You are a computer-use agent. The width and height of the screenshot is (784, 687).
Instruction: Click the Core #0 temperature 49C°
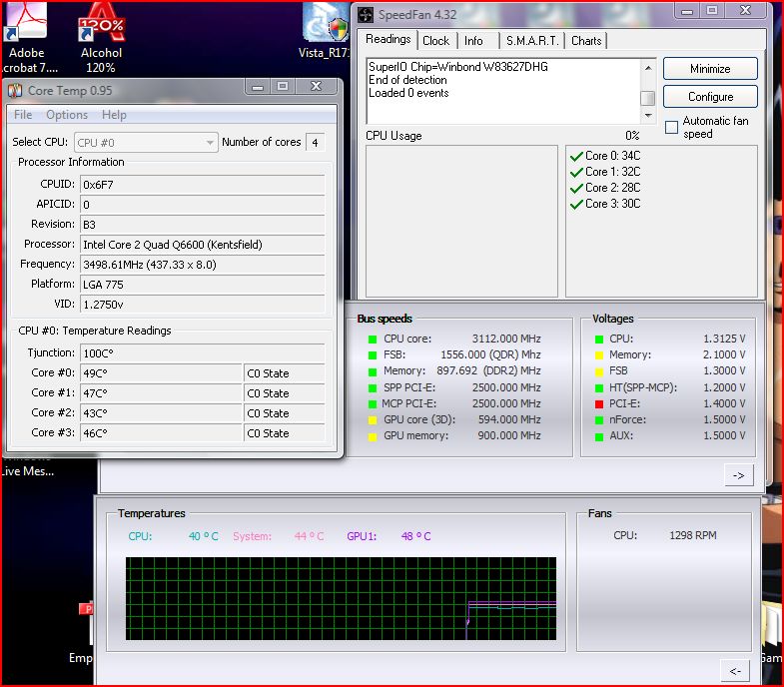click(161, 373)
